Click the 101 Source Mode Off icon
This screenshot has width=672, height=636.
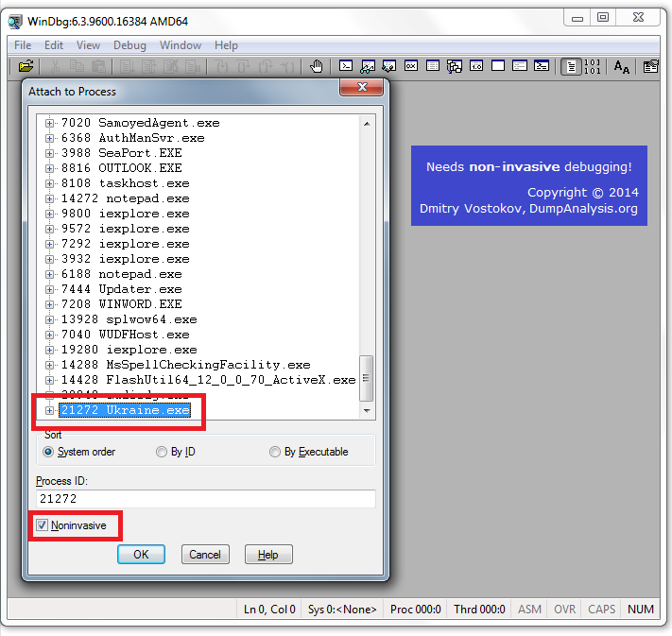point(593,67)
